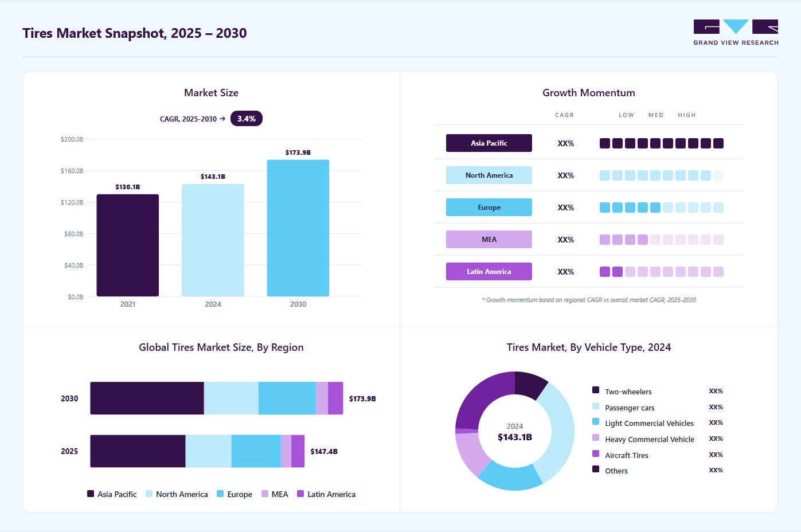Image resolution: width=801 pixels, height=532 pixels.
Task: Click Latin America legend swatch below region chart
Action: 300,494
